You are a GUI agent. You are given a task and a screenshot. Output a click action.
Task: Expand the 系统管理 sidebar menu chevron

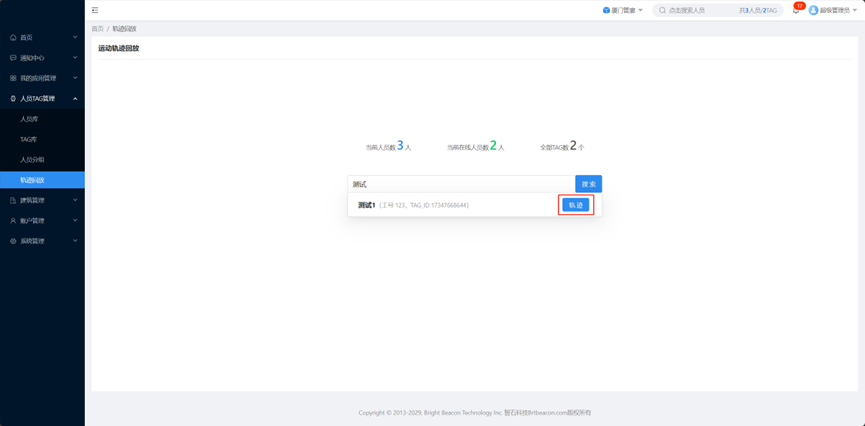tap(75, 241)
